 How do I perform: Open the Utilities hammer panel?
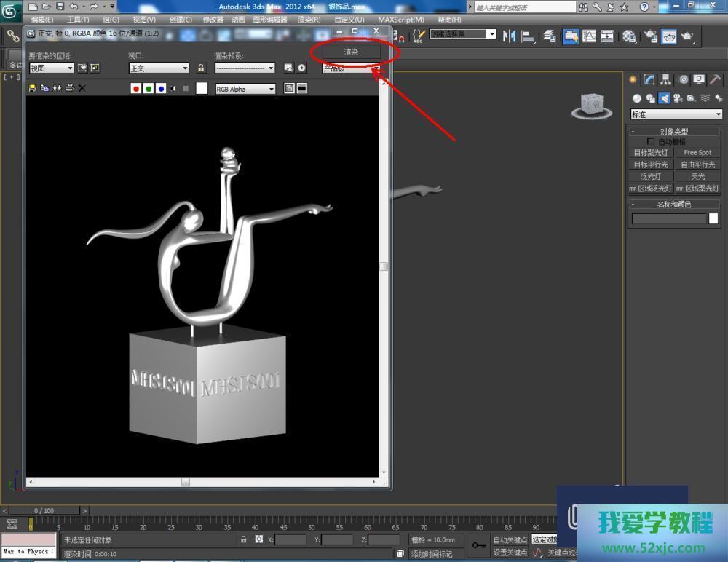click(716, 79)
